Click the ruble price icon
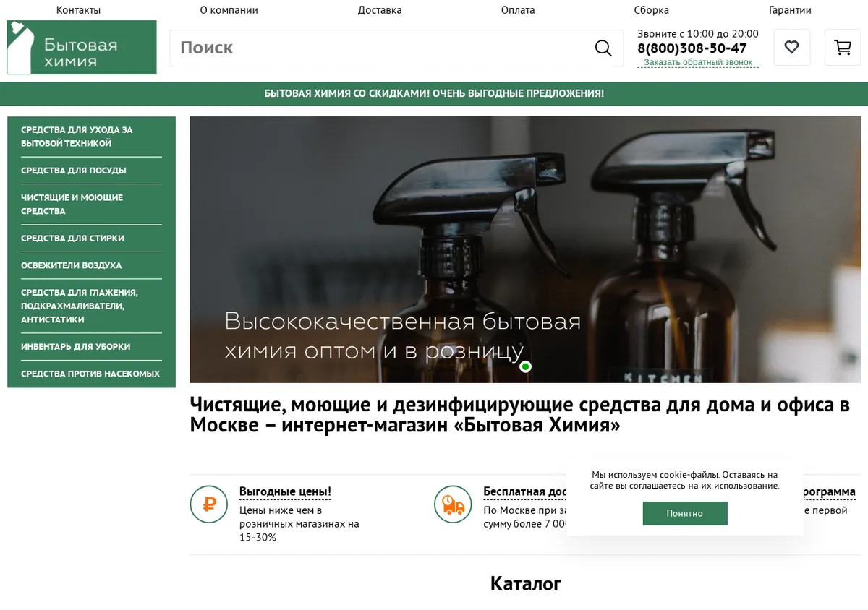The image size is (868, 610). click(x=209, y=504)
